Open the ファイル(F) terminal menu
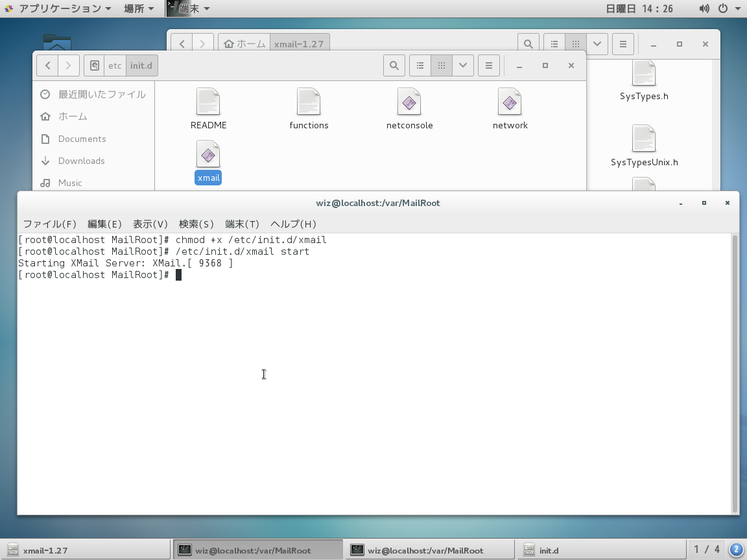The width and height of the screenshot is (747, 560). (49, 224)
